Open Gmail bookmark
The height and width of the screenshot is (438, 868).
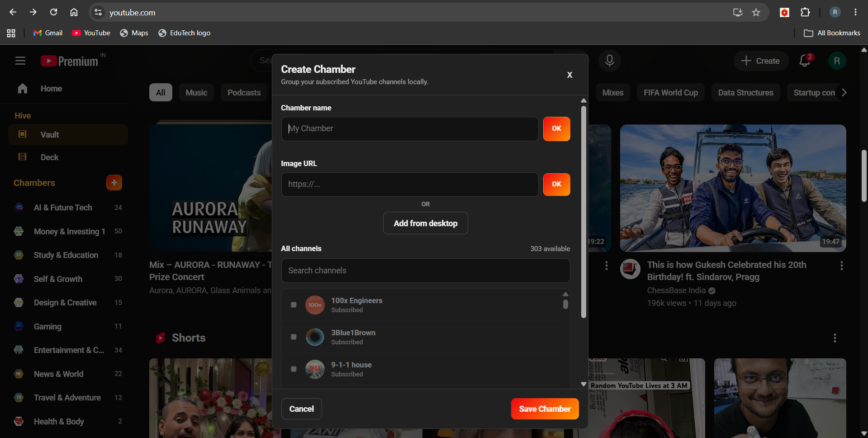(x=48, y=33)
